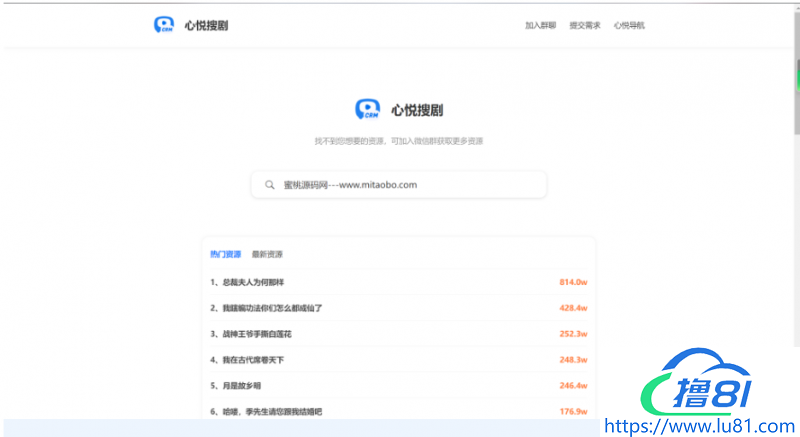Click the large center logo icon above the search box
This screenshot has width=800, height=437.
pyautogui.click(x=367, y=109)
